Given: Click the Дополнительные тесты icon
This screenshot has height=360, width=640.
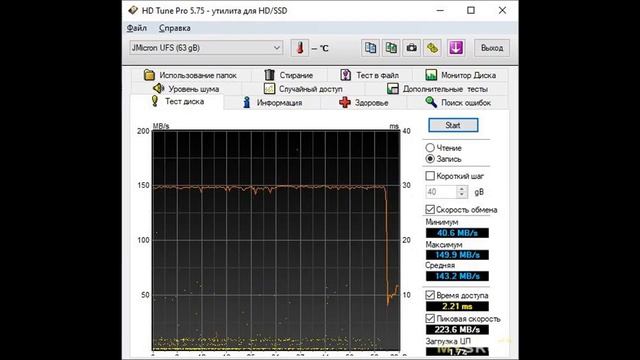Looking at the screenshot, I should (x=393, y=89).
